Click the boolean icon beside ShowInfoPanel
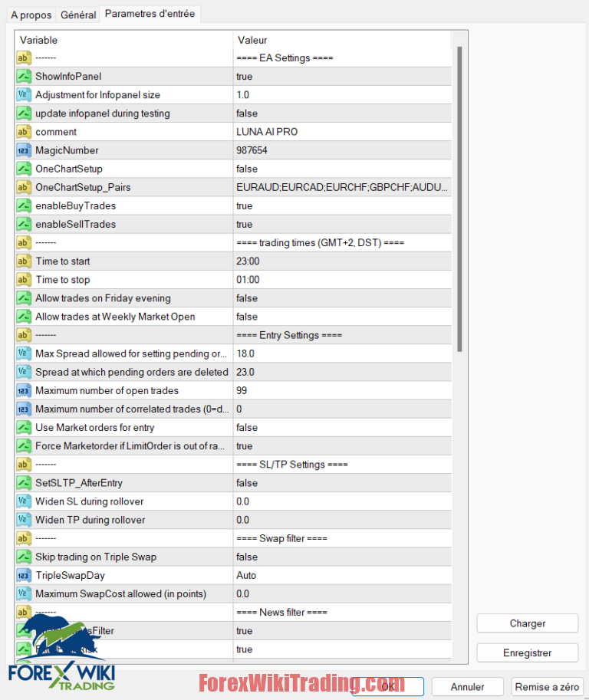 pyautogui.click(x=24, y=77)
